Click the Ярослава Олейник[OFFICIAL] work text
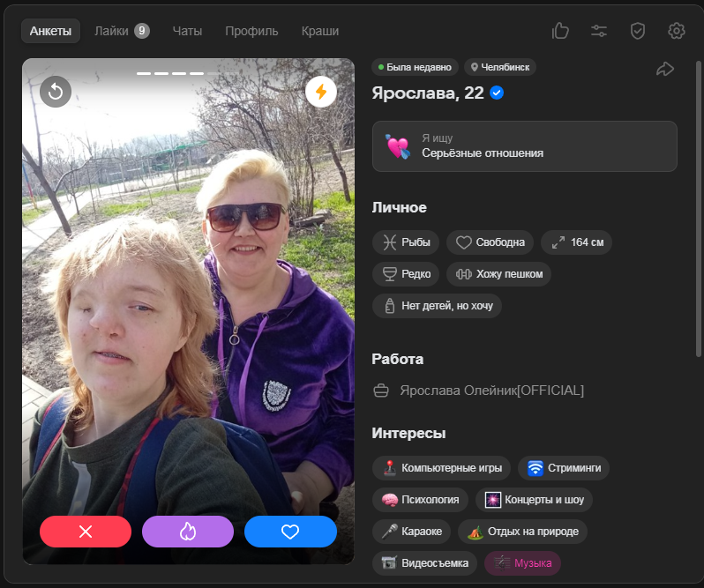This screenshot has width=704, height=588. click(492, 391)
